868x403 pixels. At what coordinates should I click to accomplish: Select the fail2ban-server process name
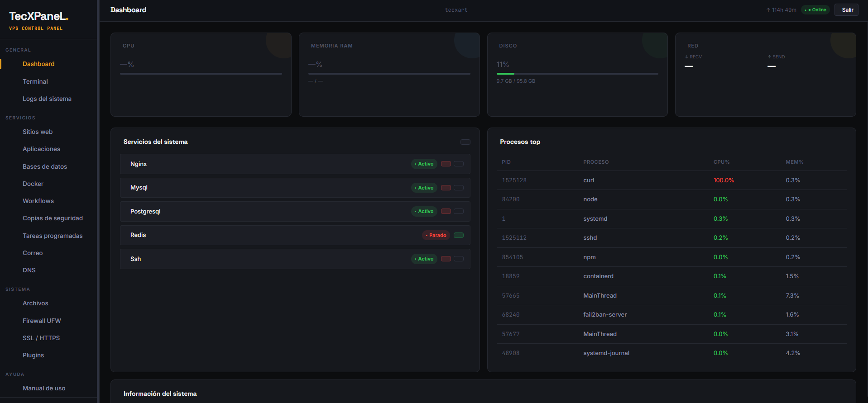(605, 314)
